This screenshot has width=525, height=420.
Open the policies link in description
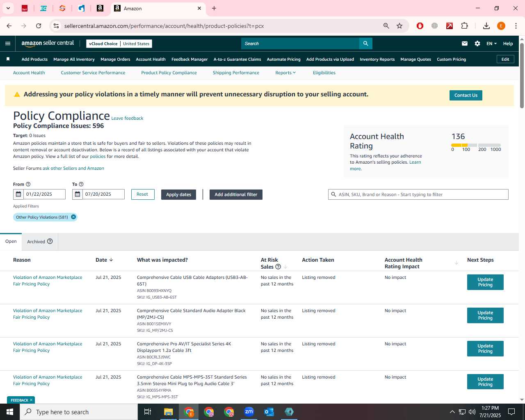[x=98, y=156]
